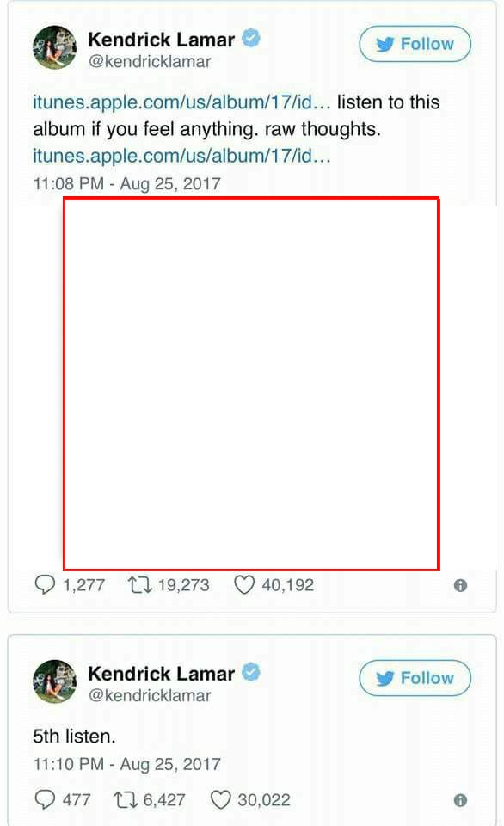
Task: Open the second iTunes album link
Action: (x=181, y=156)
